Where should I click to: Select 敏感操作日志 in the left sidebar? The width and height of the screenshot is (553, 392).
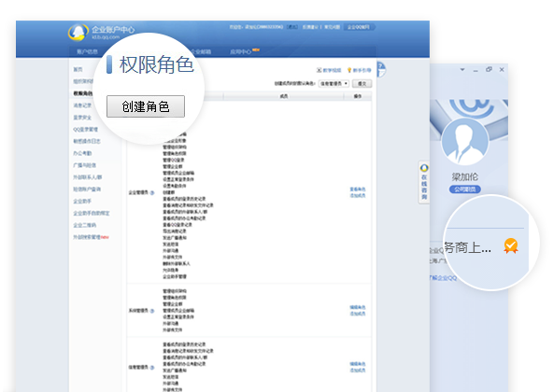(87, 141)
